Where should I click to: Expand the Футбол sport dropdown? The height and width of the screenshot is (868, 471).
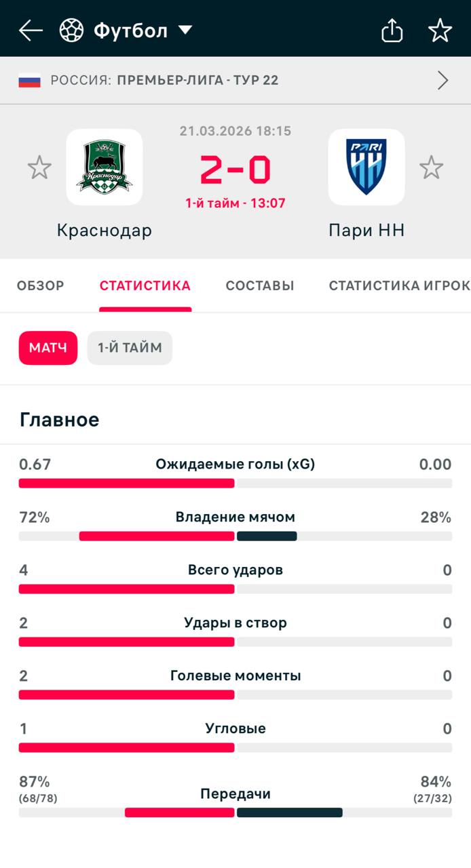coord(185,31)
